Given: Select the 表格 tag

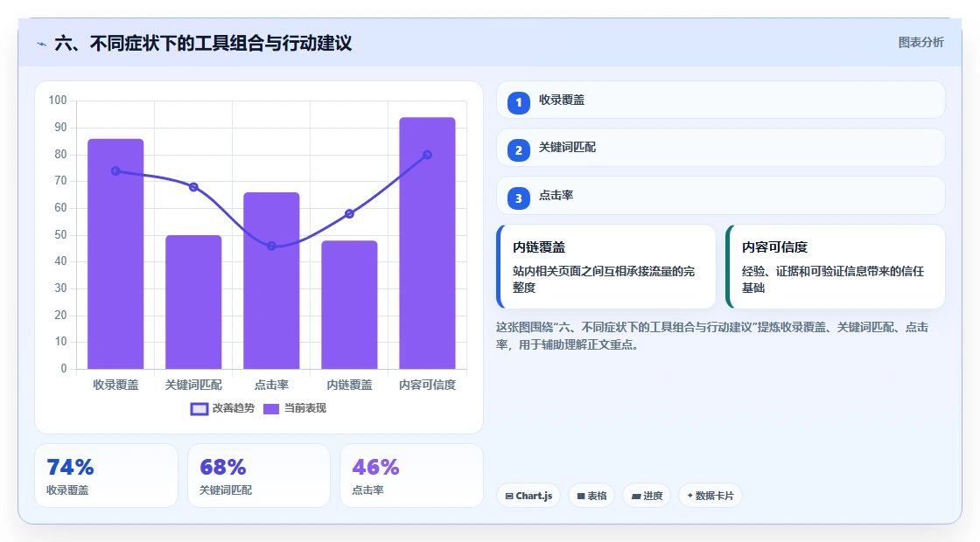Looking at the screenshot, I should pos(591,496).
